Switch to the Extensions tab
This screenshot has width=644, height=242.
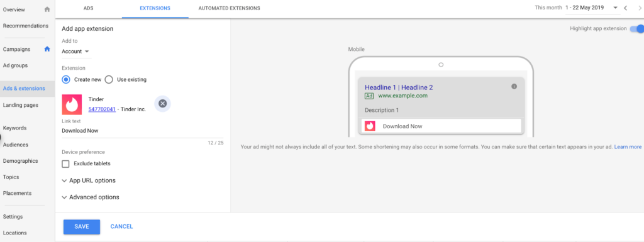click(155, 8)
